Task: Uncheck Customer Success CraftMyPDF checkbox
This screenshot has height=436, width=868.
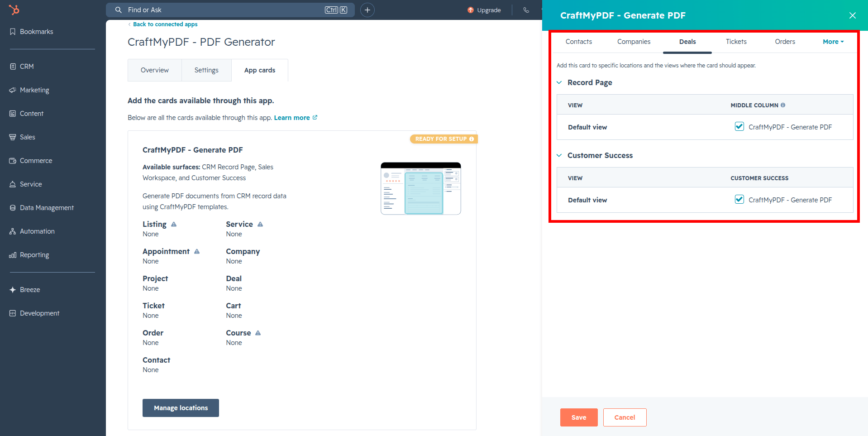Action: (739, 199)
